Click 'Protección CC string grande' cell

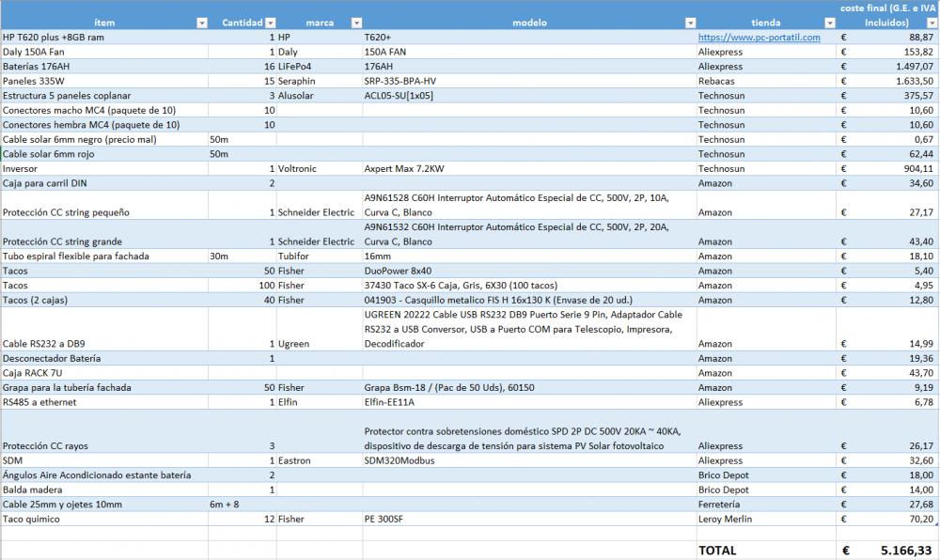click(x=105, y=234)
